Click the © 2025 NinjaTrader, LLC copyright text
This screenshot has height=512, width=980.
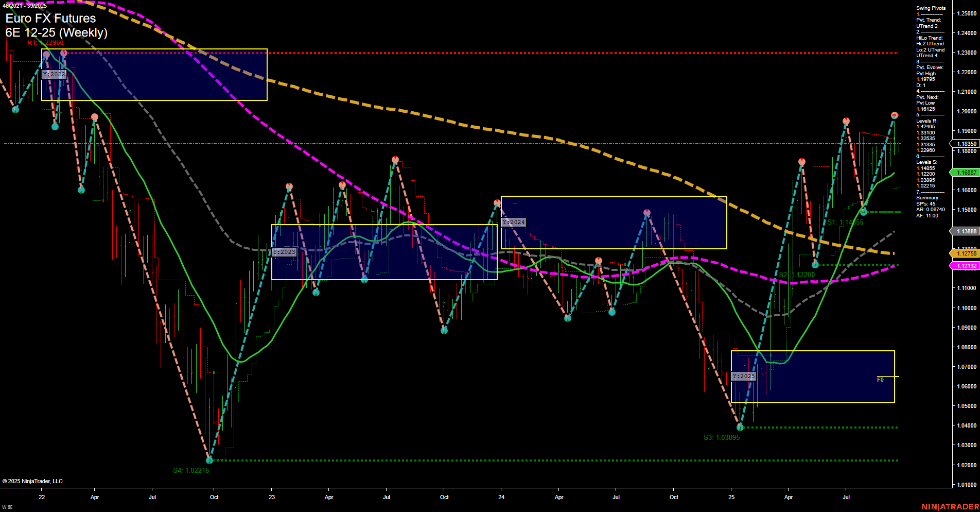pyautogui.click(x=32, y=481)
